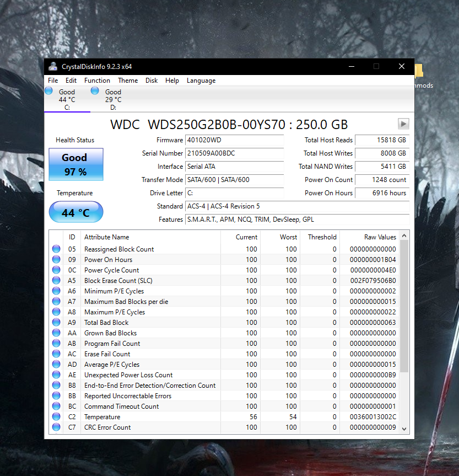The width and height of the screenshot is (459, 476).
Task: Click the Serial Number field
Action: coord(234,153)
